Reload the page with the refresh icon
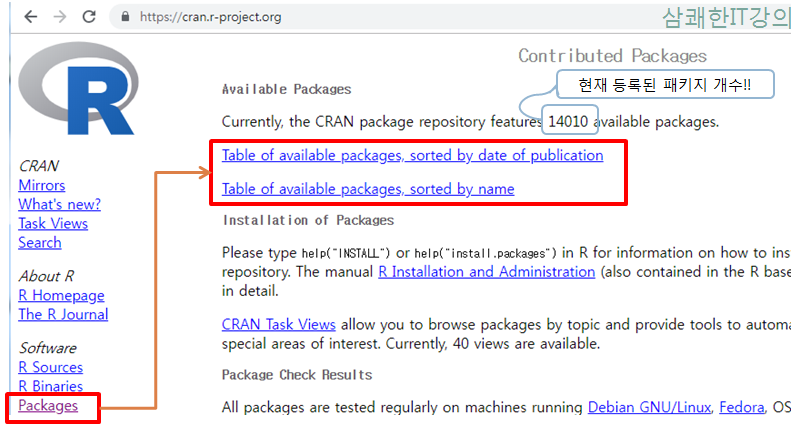The height and width of the screenshot is (425, 804). coord(89,17)
